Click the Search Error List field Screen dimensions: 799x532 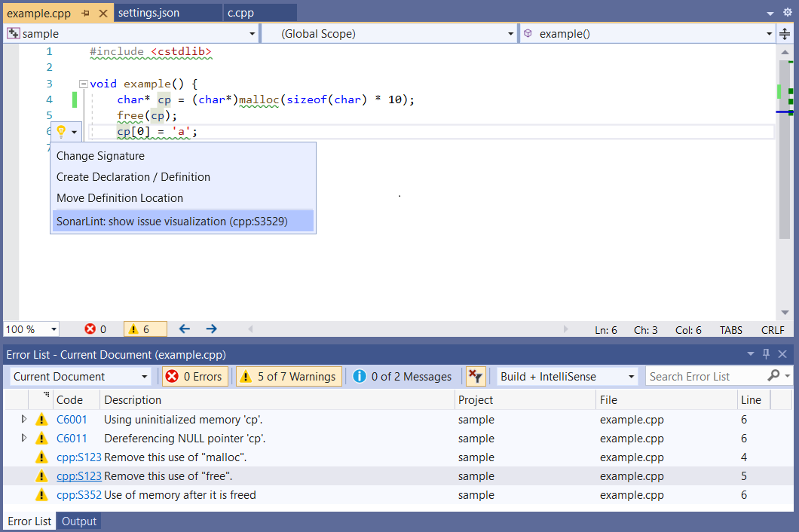tap(706, 377)
